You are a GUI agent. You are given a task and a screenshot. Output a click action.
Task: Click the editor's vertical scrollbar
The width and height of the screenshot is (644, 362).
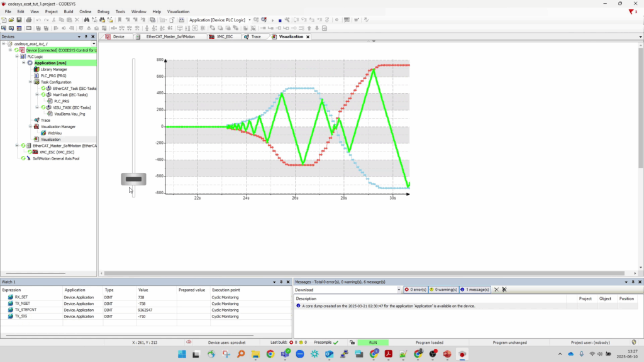coord(640,107)
